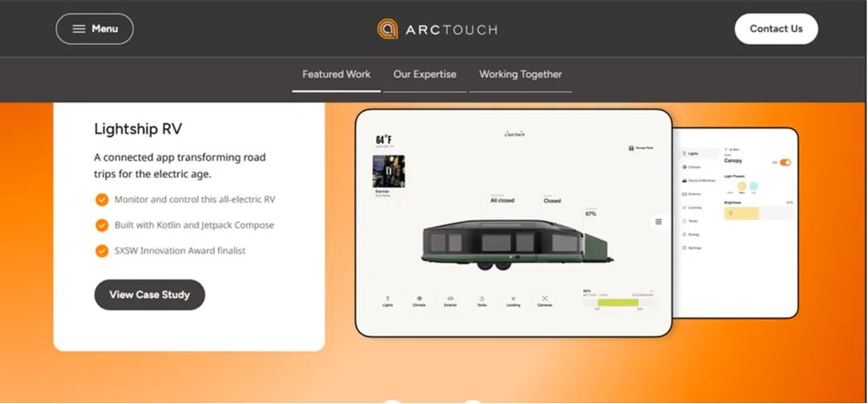Click the Starman album art thumbnail

[383, 172]
